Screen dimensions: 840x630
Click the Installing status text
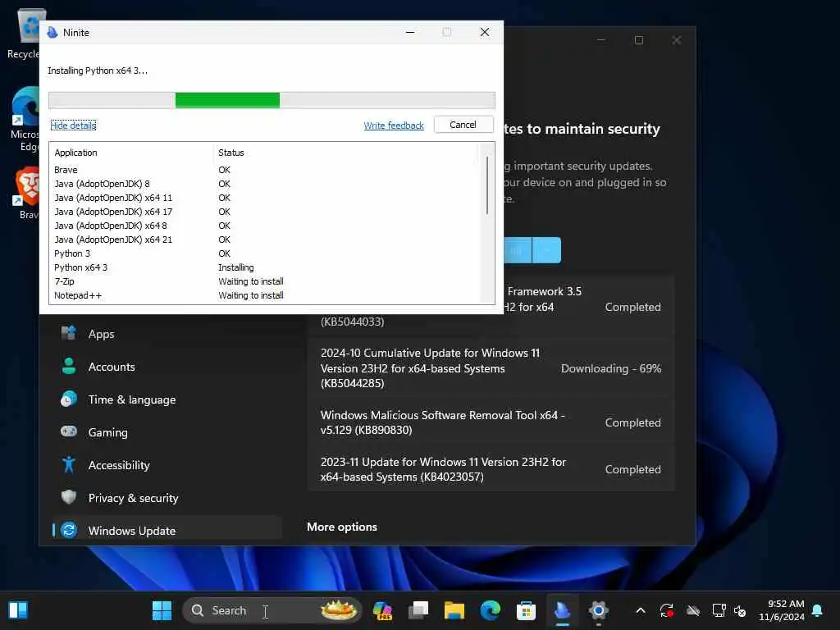click(x=235, y=267)
